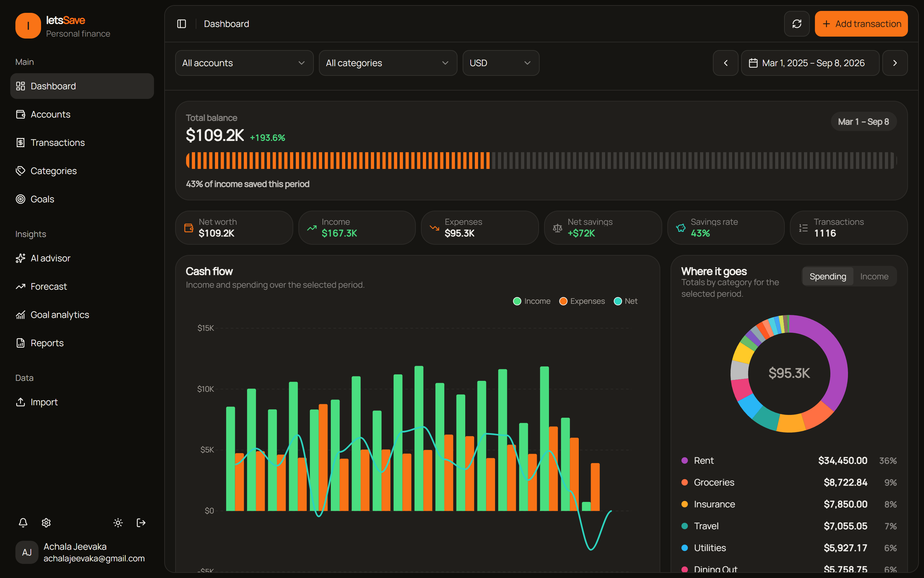Screen dimensions: 924x578
Task: Click the Add transaction button
Action: pyautogui.click(x=861, y=24)
